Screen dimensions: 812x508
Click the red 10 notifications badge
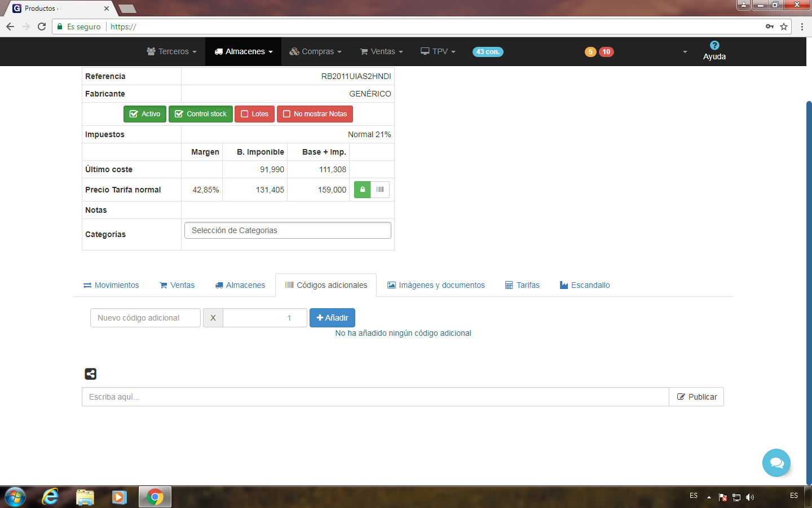point(606,52)
